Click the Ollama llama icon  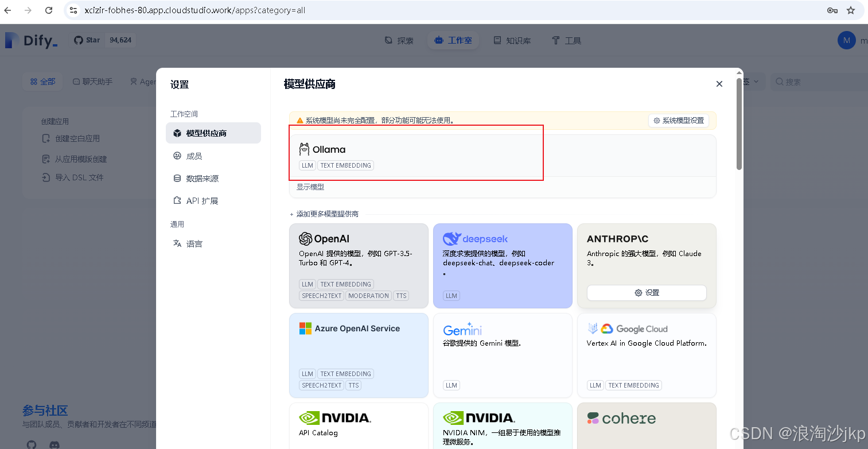(305, 149)
